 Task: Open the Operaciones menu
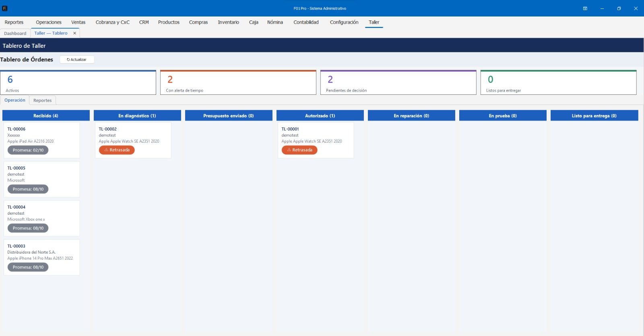(49, 23)
